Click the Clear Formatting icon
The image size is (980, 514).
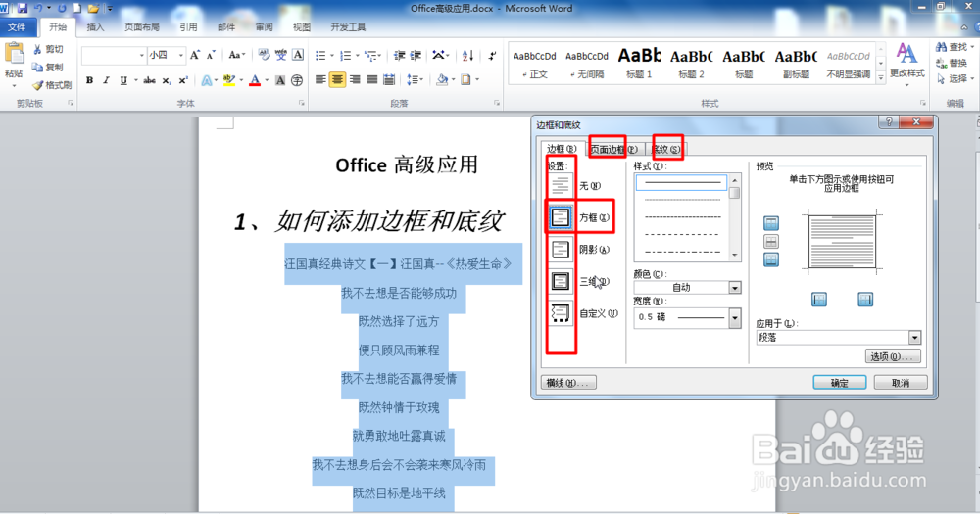264,55
